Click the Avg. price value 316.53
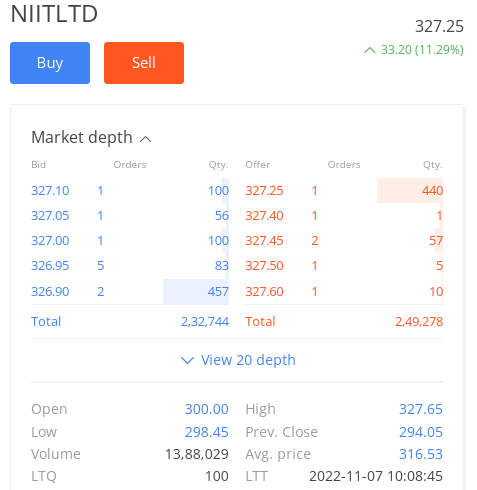The height and width of the screenshot is (490, 477). tap(421, 454)
